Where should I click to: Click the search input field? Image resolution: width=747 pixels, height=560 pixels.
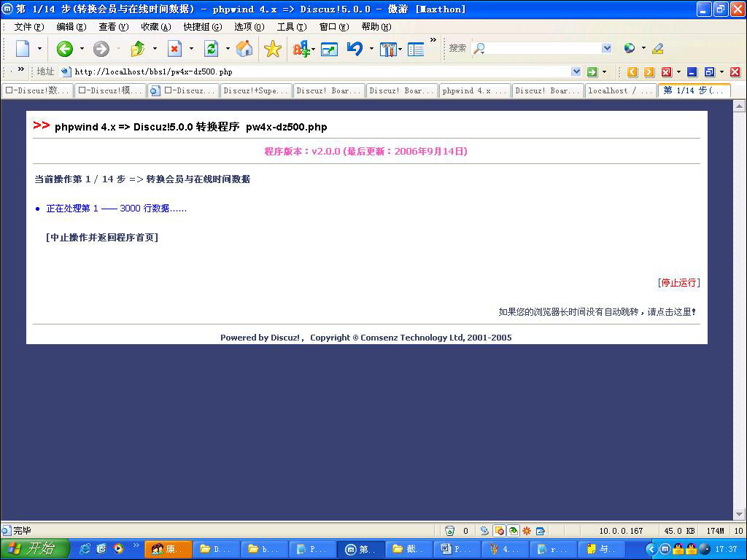(543, 48)
